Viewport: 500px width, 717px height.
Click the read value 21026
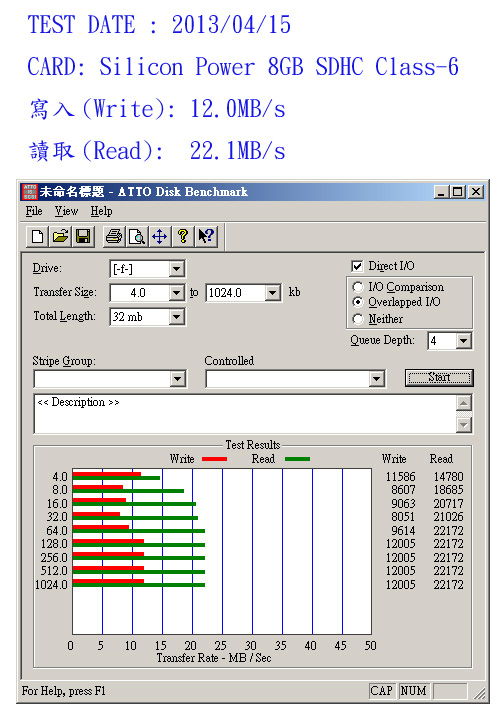coord(448,517)
